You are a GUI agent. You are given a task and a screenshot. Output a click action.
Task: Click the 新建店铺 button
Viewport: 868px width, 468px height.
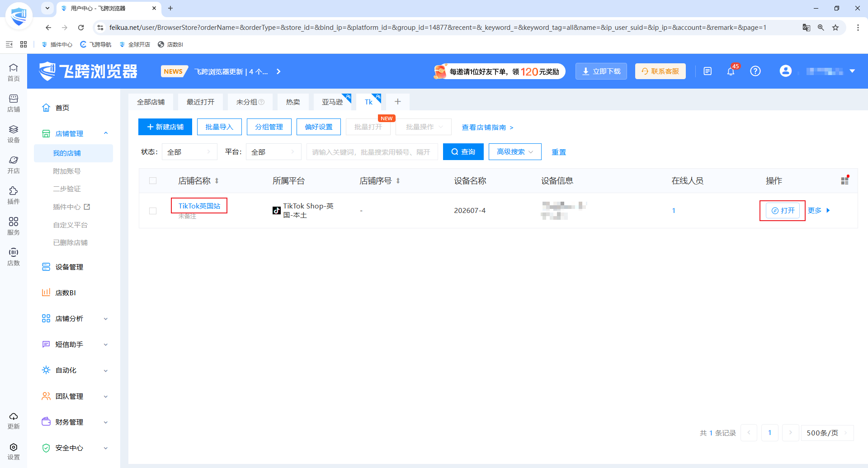(x=165, y=127)
